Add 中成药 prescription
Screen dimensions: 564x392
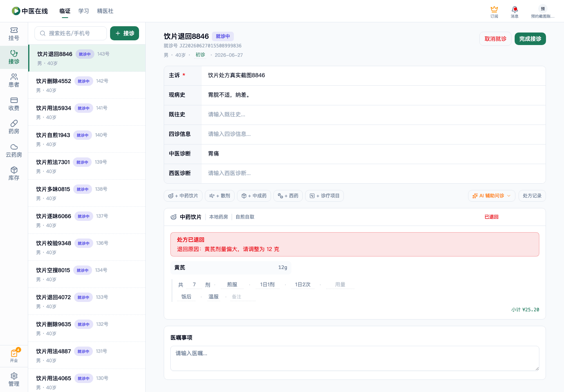[254, 196]
